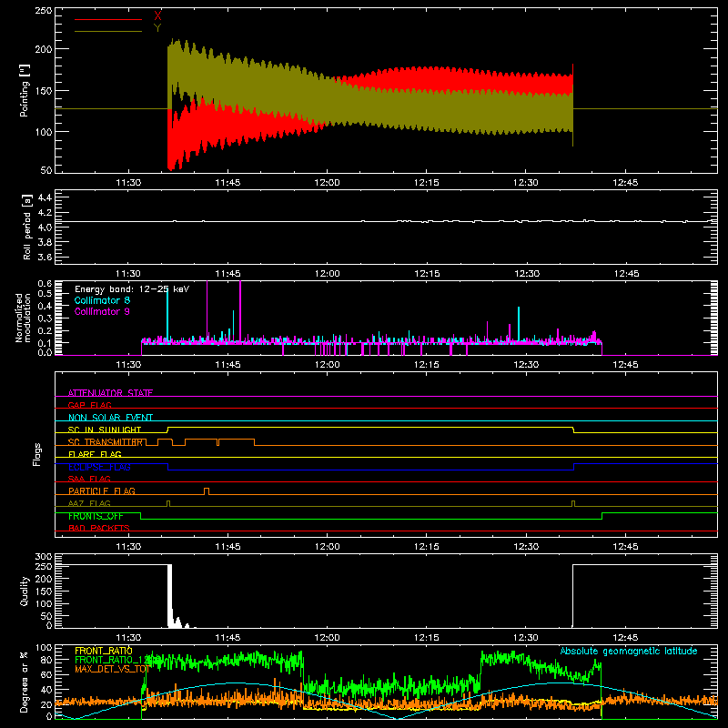The height and width of the screenshot is (728, 728).
Task: Click the Roll period axis title
Action: click(x=27, y=227)
